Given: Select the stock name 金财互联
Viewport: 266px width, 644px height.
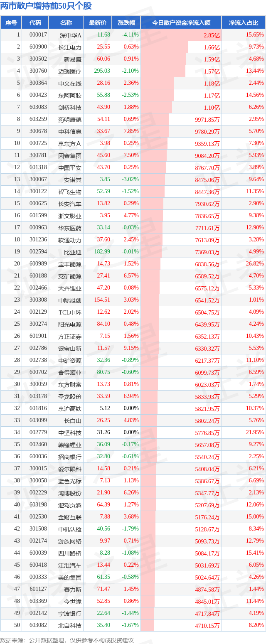Looking at the screenshot, I should (70, 517).
